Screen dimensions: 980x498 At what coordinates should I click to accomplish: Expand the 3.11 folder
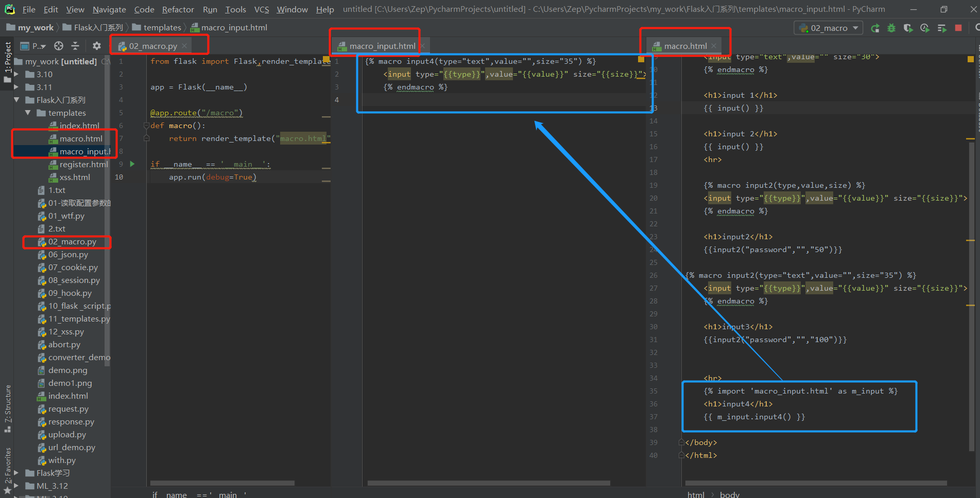(x=16, y=87)
